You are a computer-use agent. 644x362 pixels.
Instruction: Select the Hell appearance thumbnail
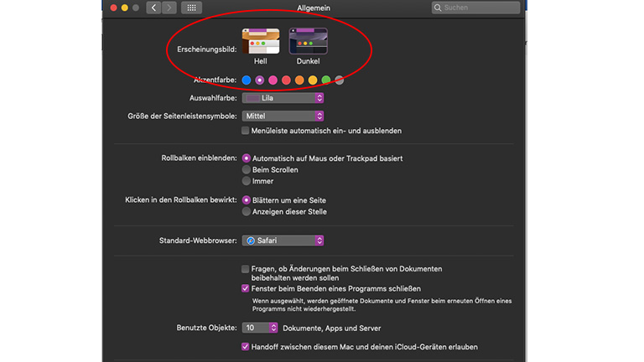pyautogui.click(x=260, y=41)
